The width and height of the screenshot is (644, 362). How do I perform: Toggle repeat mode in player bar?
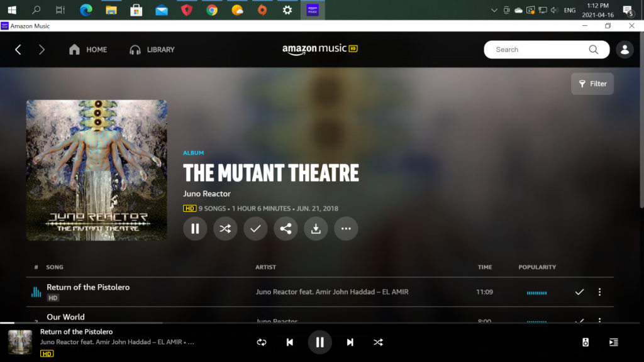coord(262,343)
